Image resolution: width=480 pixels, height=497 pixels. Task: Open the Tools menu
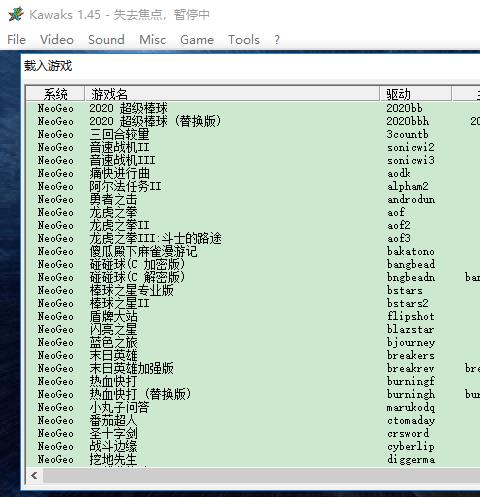click(x=244, y=40)
